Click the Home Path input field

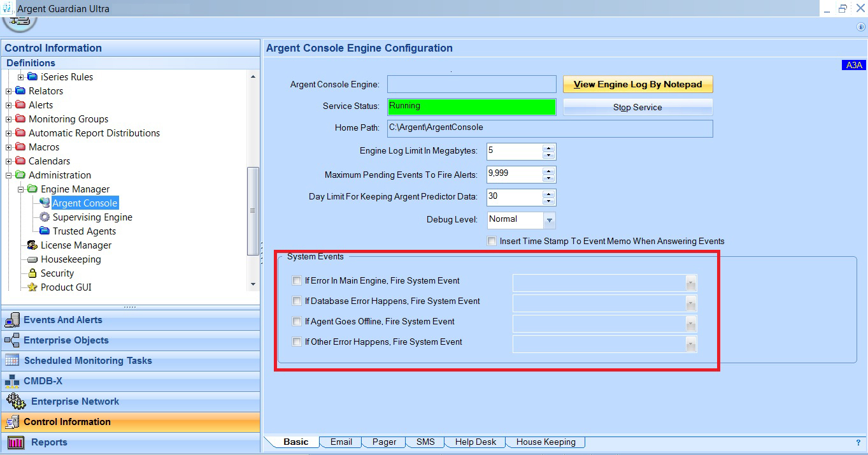pos(550,127)
